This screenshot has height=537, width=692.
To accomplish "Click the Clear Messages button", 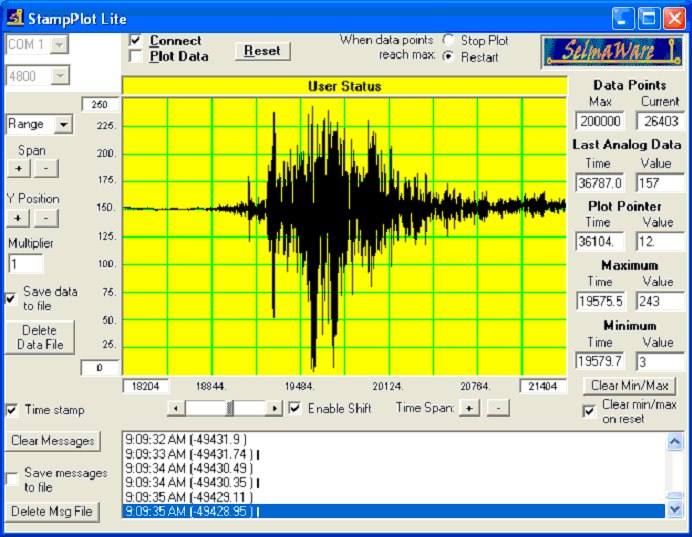I will (53, 441).
